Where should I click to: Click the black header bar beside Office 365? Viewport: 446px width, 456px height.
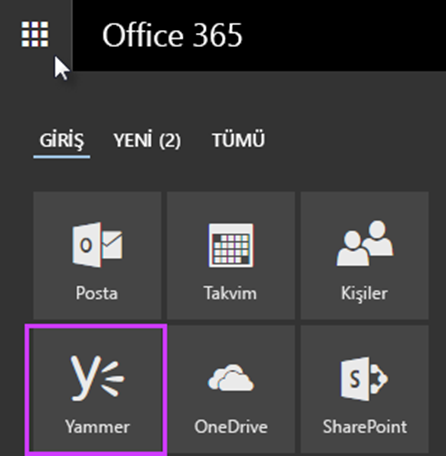point(343,35)
